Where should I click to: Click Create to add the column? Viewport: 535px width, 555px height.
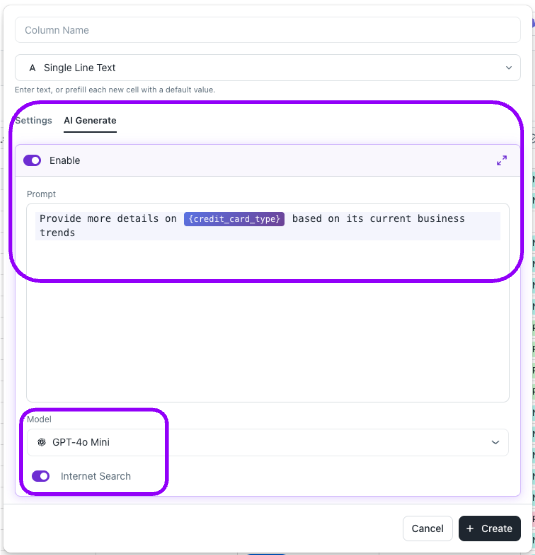[490, 528]
